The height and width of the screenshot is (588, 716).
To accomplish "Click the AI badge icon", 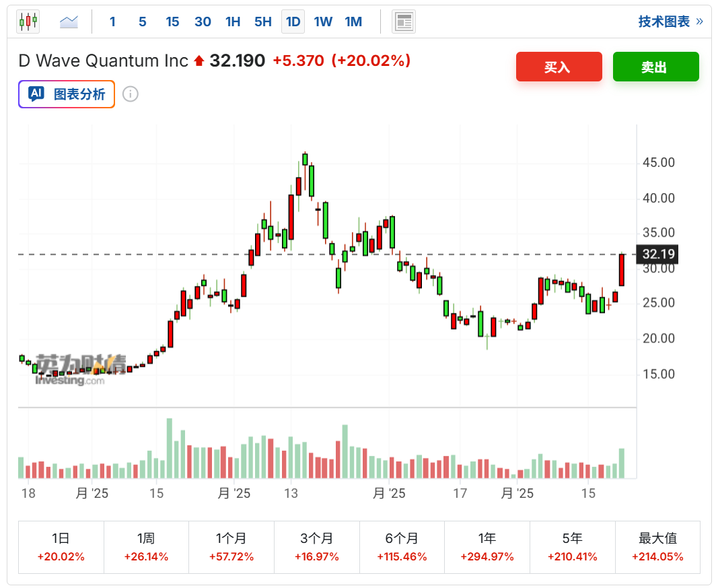I will pos(36,94).
